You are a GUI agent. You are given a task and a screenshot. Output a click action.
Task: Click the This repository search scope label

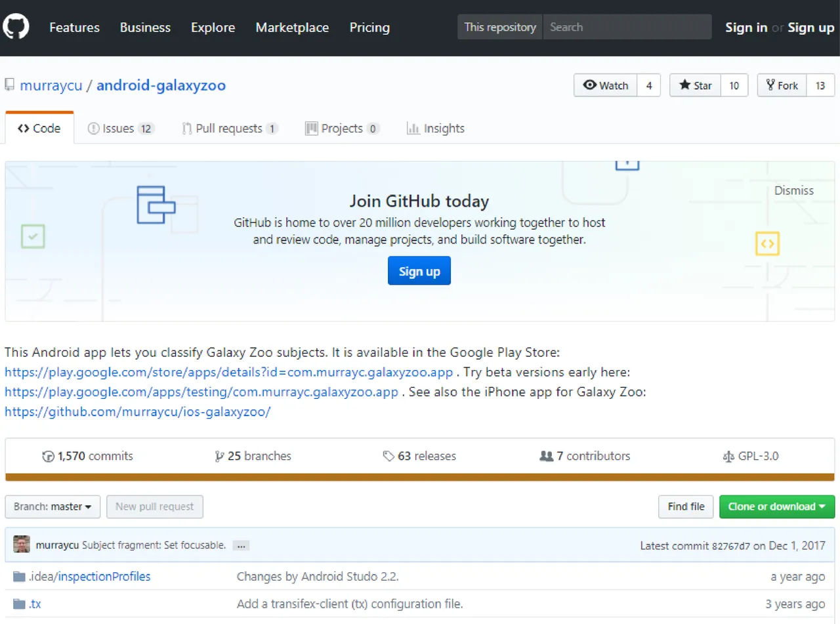(500, 27)
